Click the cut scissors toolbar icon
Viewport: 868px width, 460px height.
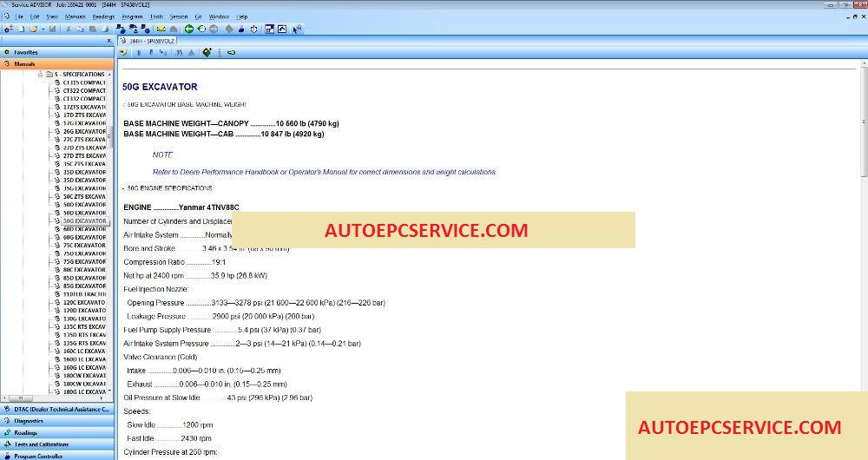point(68,30)
